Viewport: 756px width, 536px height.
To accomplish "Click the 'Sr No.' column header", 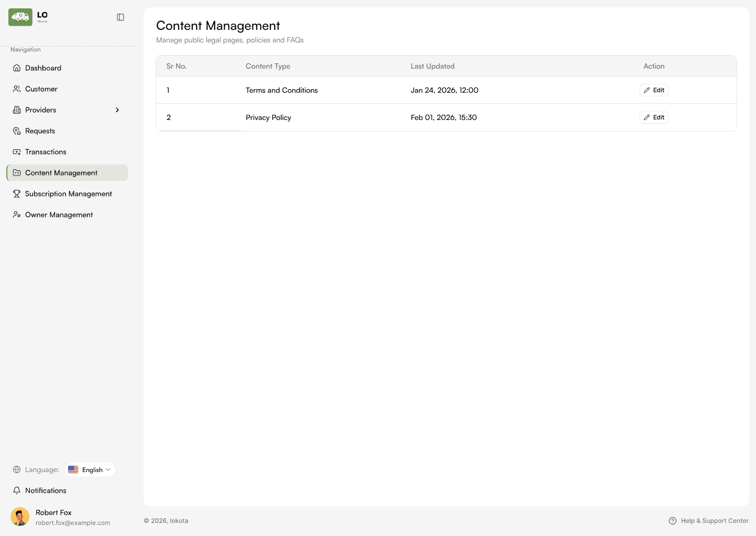I will (177, 66).
